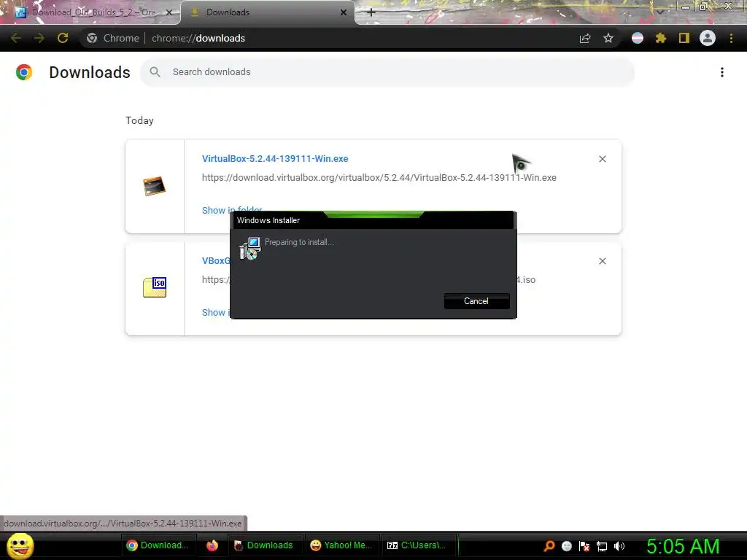Open the Chrome three-dot menu
This screenshot has height=560, width=747.
coord(731,38)
